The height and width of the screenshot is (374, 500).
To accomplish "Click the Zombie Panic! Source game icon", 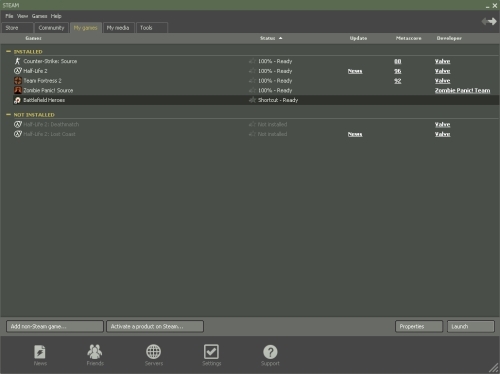I will (18, 90).
